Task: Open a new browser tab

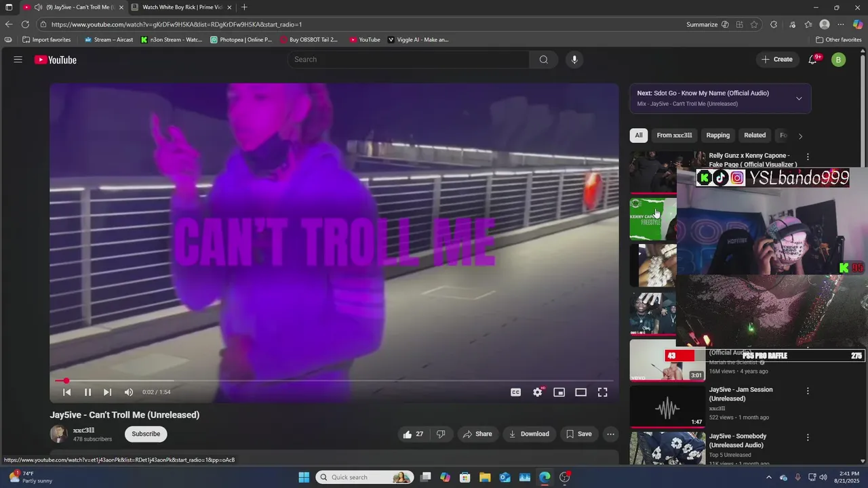Action: point(244,7)
